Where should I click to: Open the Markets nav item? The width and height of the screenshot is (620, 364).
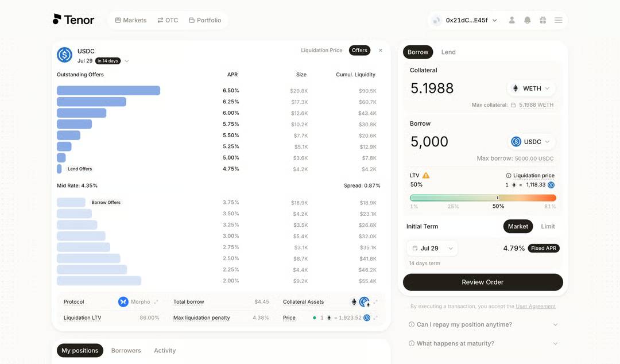pos(130,20)
